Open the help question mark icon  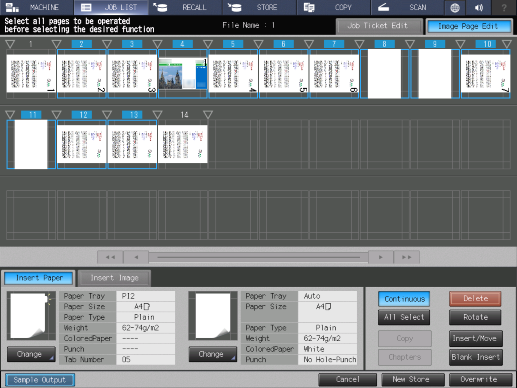pos(504,7)
